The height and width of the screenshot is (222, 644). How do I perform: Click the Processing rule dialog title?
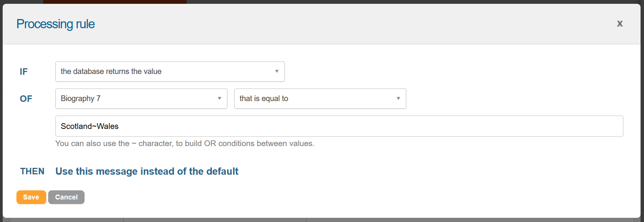coord(55,24)
